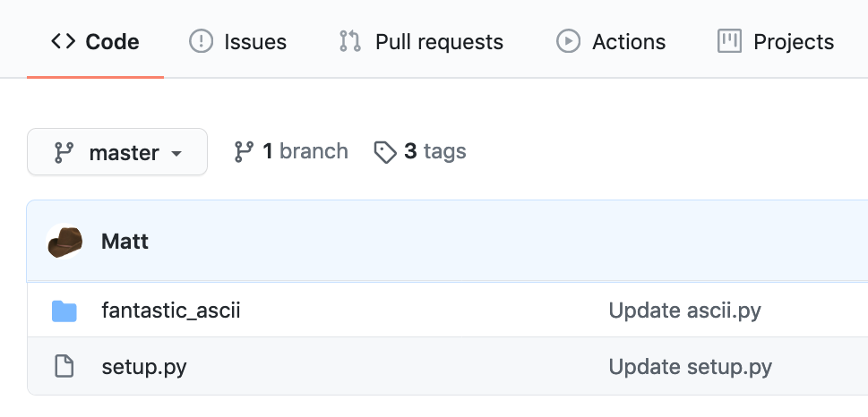
Task: Open the setup.py file
Action: point(144,366)
